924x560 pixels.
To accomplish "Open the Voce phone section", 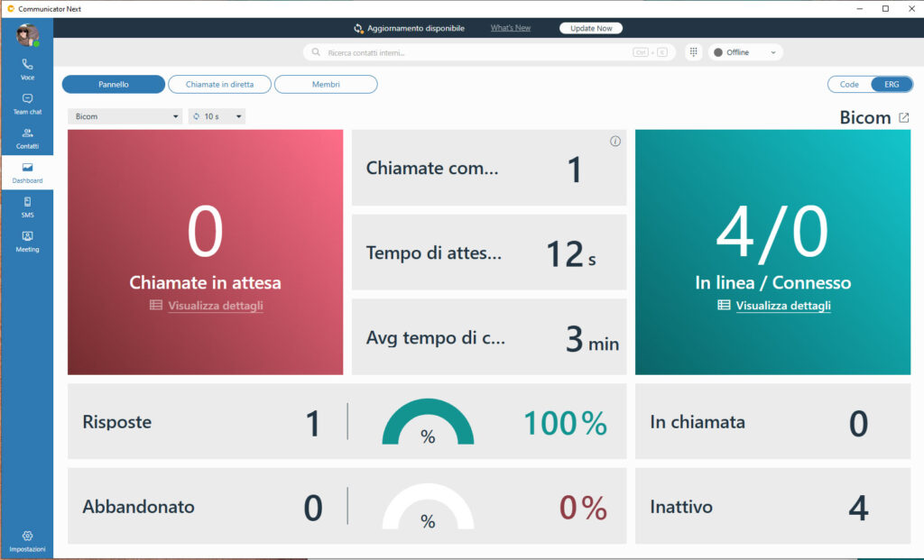I will click(x=27, y=69).
